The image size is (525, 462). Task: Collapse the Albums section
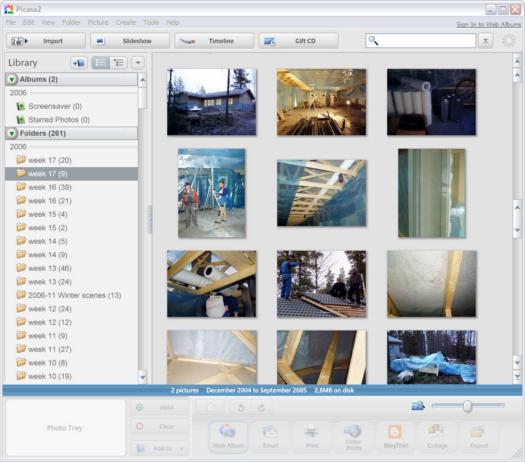coord(12,79)
